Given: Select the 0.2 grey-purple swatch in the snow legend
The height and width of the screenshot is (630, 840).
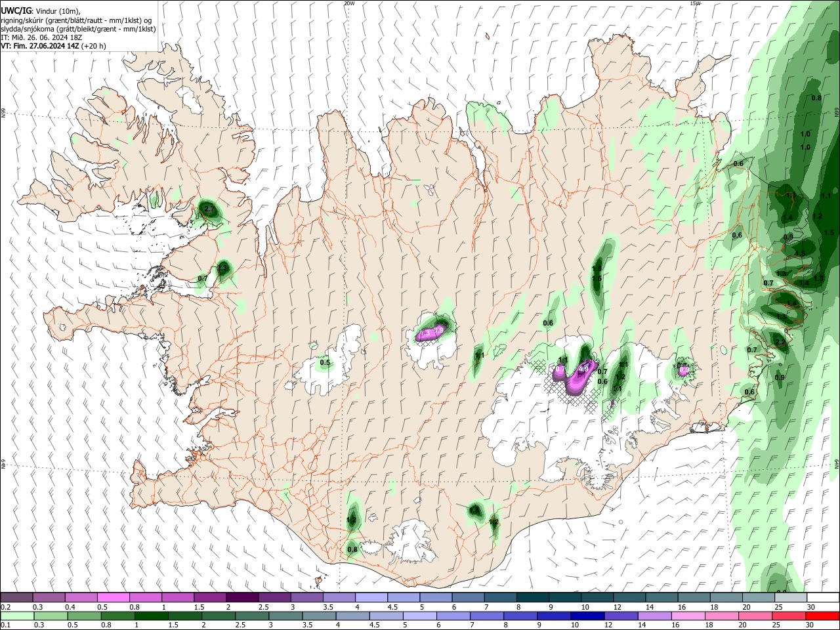Looking at the screenshot, I should (16, 598).
